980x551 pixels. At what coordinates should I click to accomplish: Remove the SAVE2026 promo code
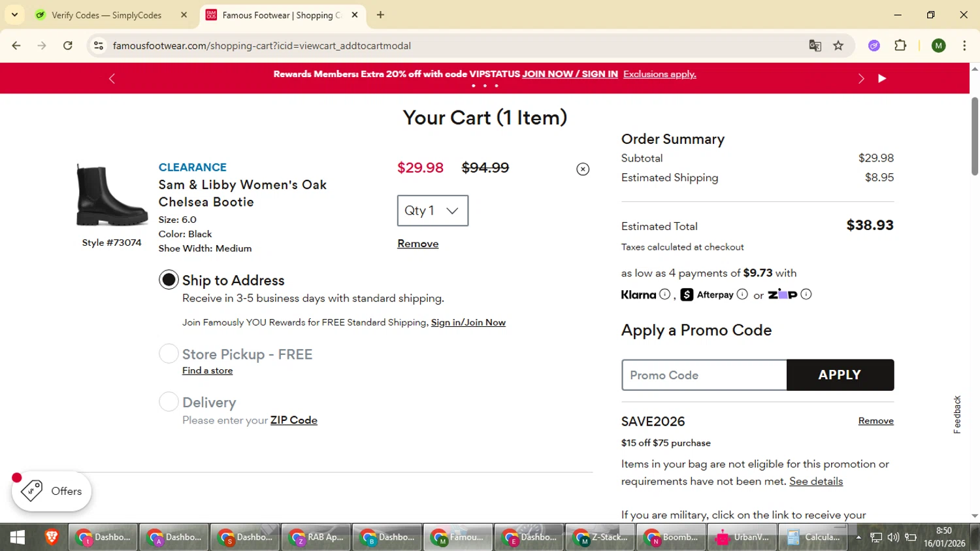click(876, 421)
